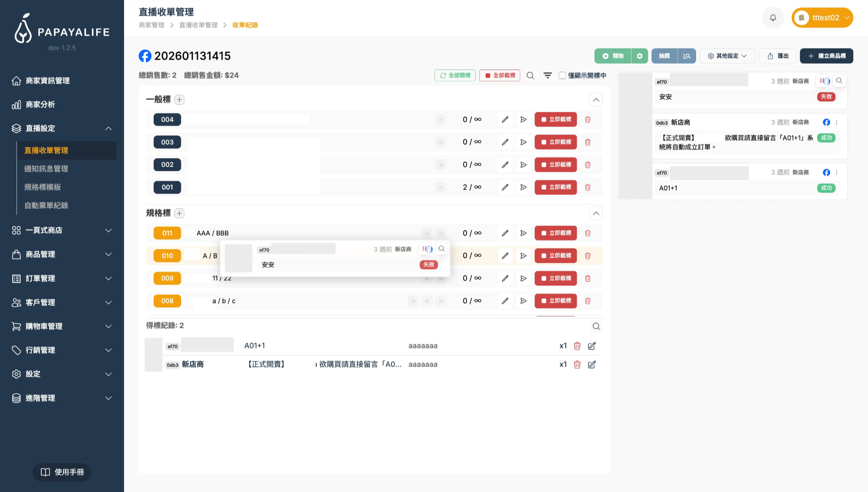The width and height of the screenshot is (868, 492).
Task: Click send arrow icon for item 002
Action: [x=523, y=164]
